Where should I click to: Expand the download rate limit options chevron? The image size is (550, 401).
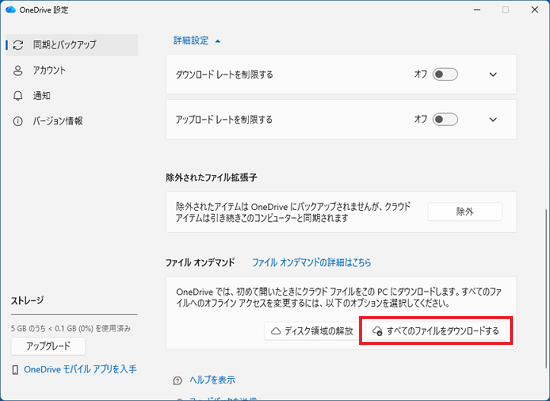493,74
